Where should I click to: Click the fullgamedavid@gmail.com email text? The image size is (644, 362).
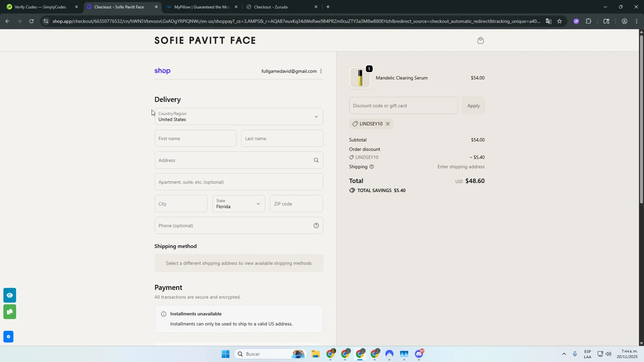coord(289,71)
